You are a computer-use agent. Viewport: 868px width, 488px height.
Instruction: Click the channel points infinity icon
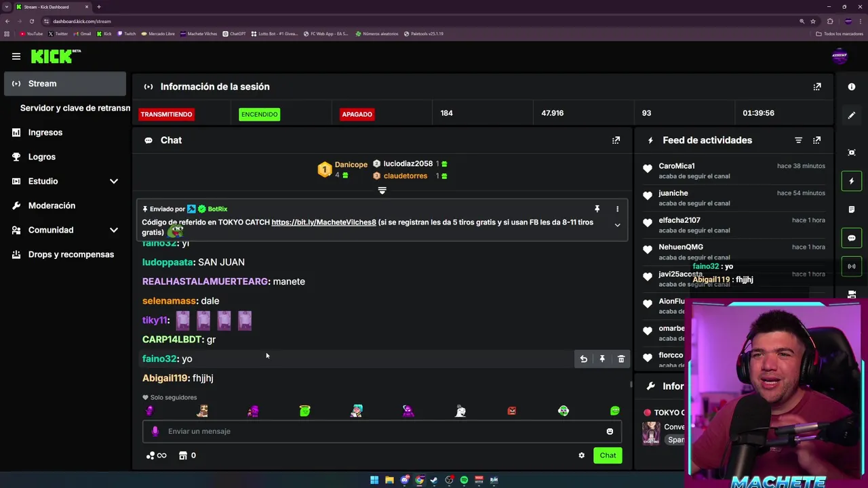point(156,455)
